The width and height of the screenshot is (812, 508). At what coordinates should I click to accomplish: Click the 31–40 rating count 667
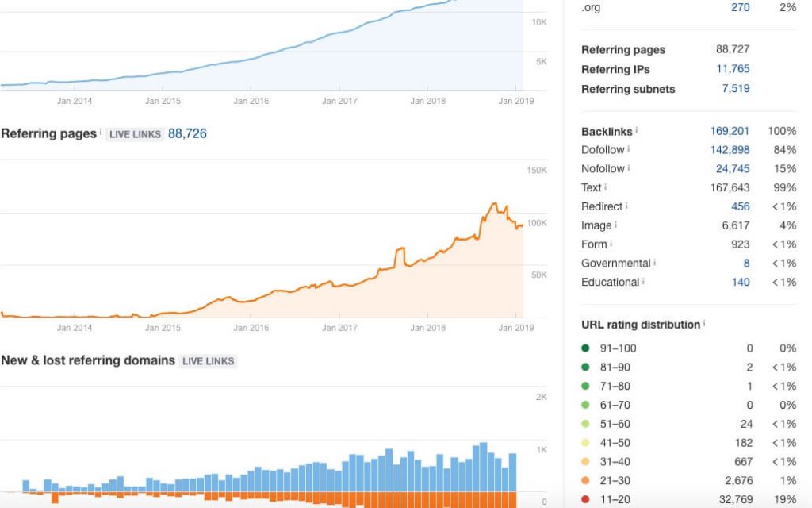pos(744,462)
